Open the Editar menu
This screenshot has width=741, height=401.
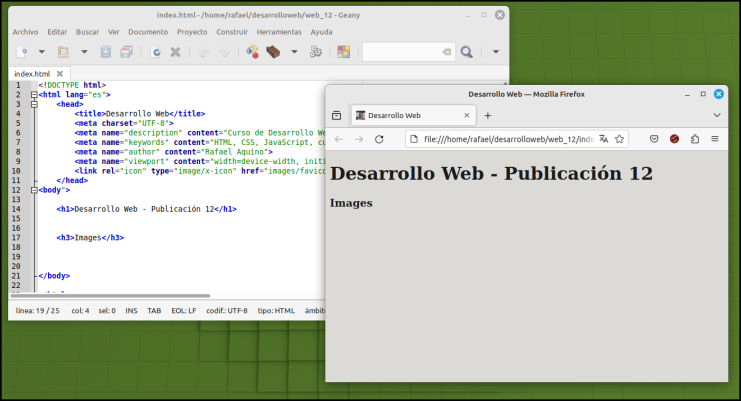57,32
